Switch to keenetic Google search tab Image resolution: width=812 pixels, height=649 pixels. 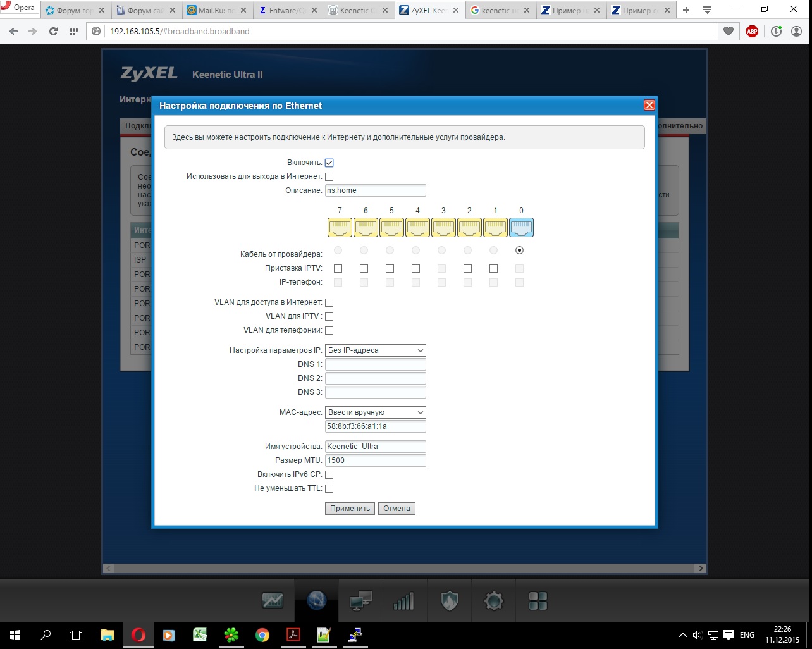tap(500, 10)
